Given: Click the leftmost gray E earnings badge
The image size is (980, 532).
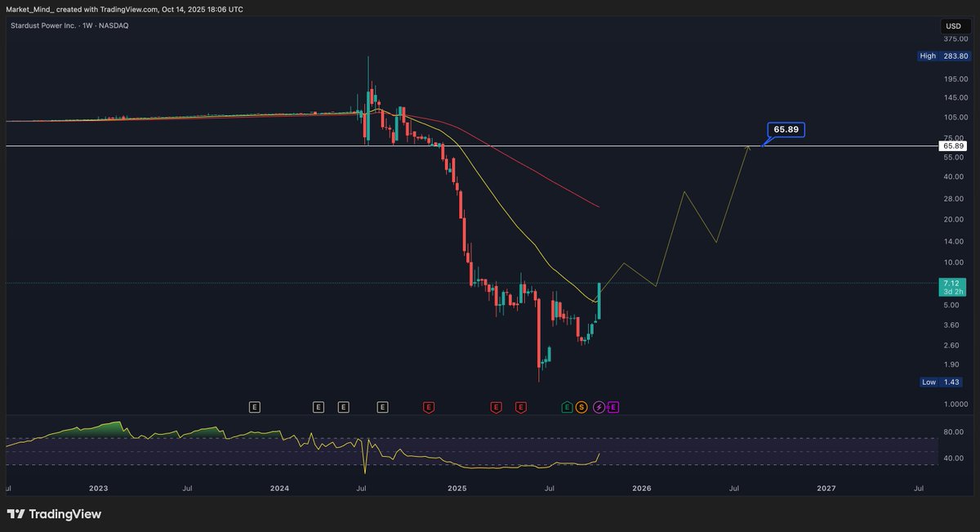Looking at the screenshot, I should coord(255,406).
